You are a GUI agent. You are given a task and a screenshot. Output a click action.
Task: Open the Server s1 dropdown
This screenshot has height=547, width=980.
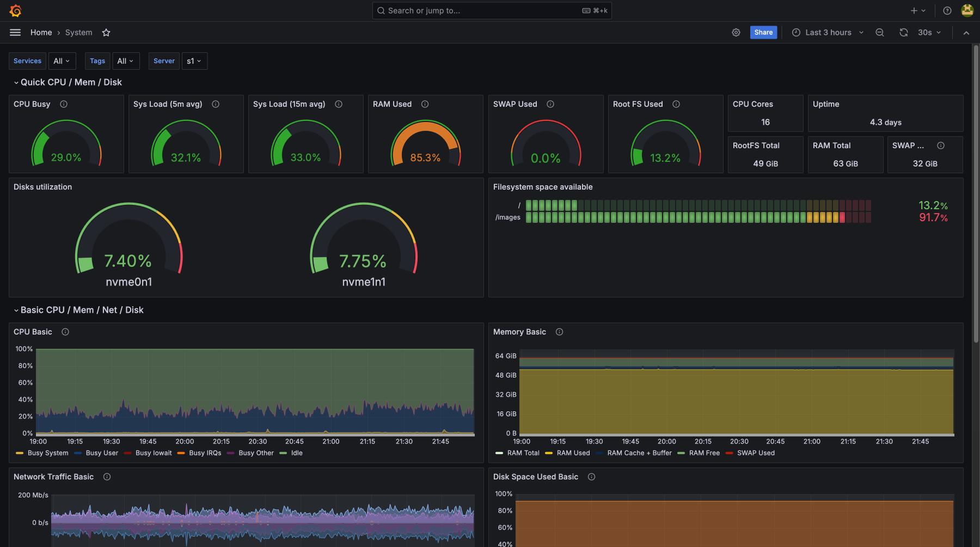(x=194, y=61)
